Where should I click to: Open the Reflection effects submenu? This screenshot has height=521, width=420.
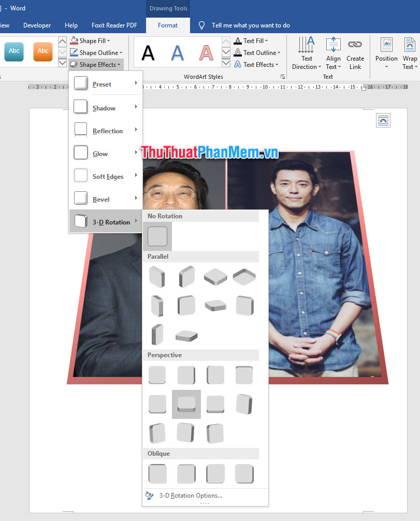tap(106, 130)
